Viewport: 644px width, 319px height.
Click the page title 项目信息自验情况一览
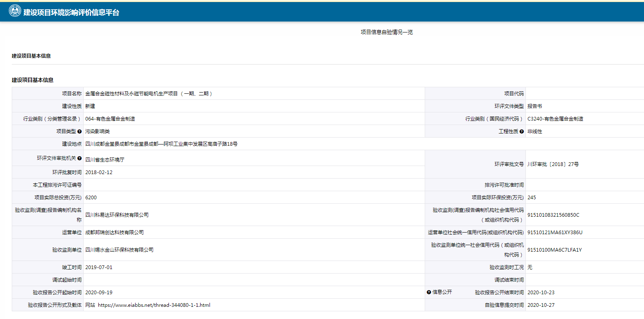(x=387, y=32)
